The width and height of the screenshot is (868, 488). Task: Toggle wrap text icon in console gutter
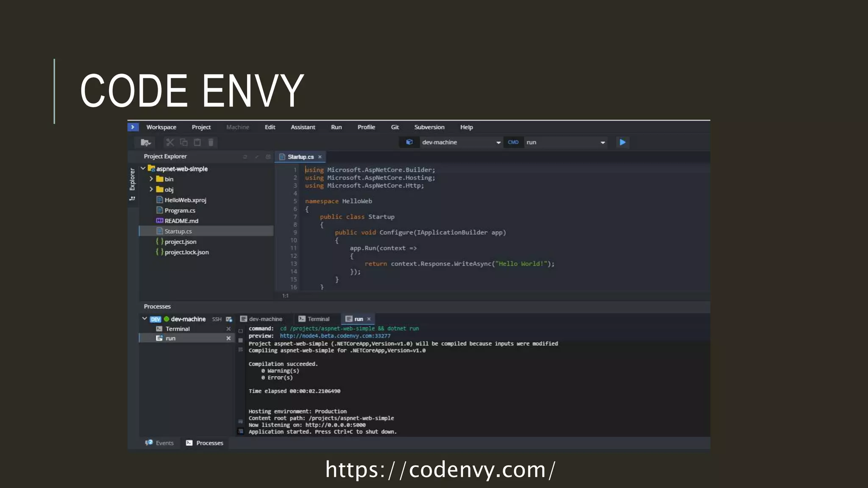pyautogui.click(x=241, y=421)
